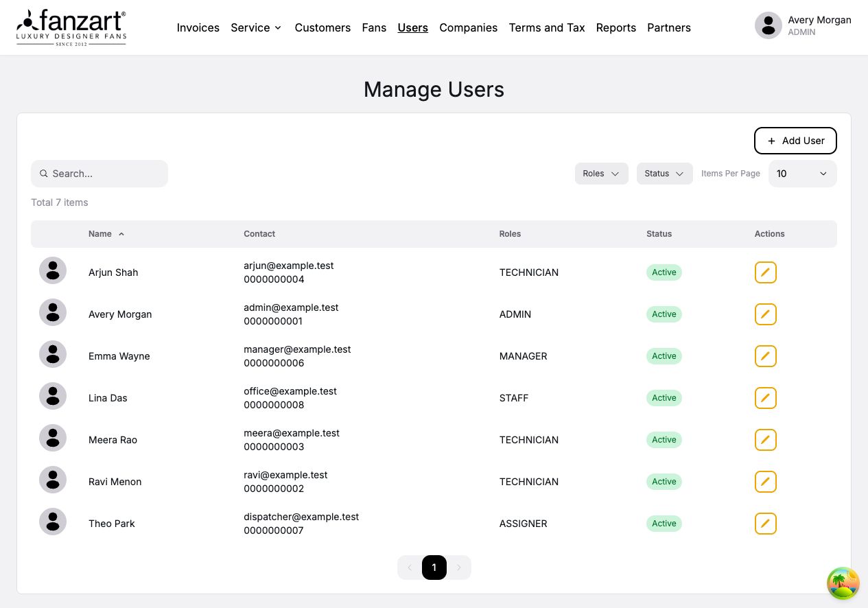Viewport: 868px width, 608px height.
Task: Click the Avery Morgan account name
Action: pyautogui.click(x=819, y=20)
